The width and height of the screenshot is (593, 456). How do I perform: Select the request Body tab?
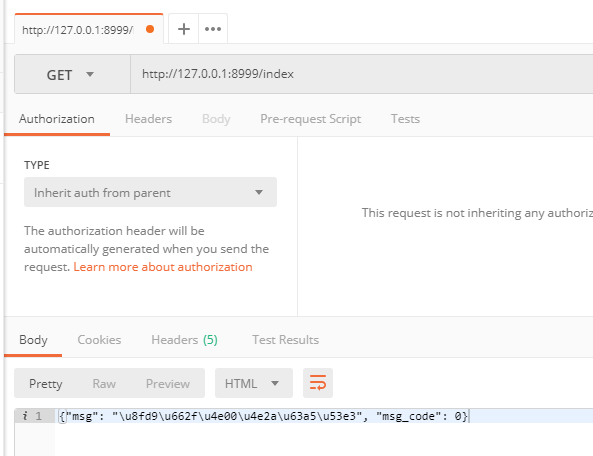[x=216, y=119]
